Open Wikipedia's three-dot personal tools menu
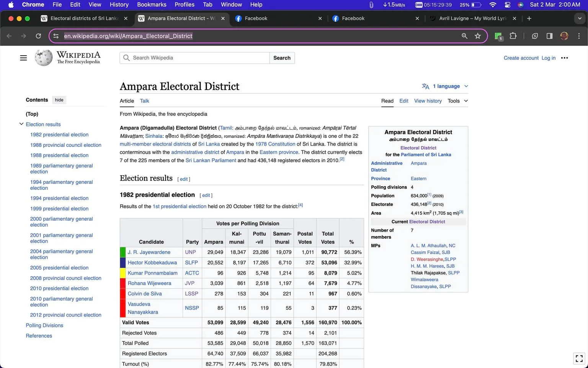This screenshot has width=588, height=368. click(x=564, y=58)
